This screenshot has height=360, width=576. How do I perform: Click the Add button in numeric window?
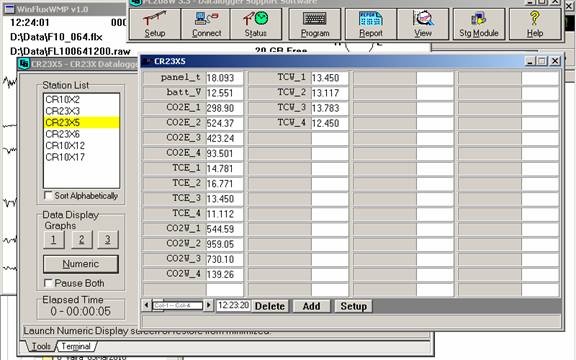pyautogui.click(x=312, y=306)
